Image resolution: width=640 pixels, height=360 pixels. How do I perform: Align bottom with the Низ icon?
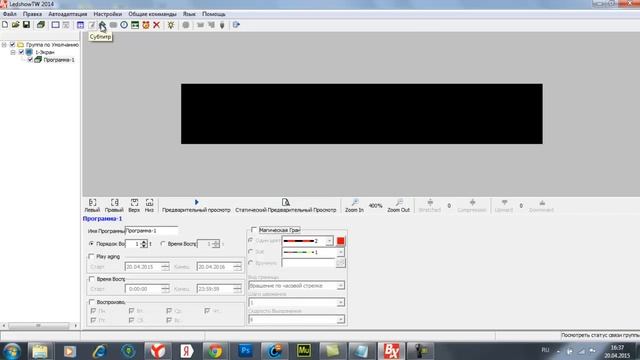pyautogui.click(x=149, y=205)
